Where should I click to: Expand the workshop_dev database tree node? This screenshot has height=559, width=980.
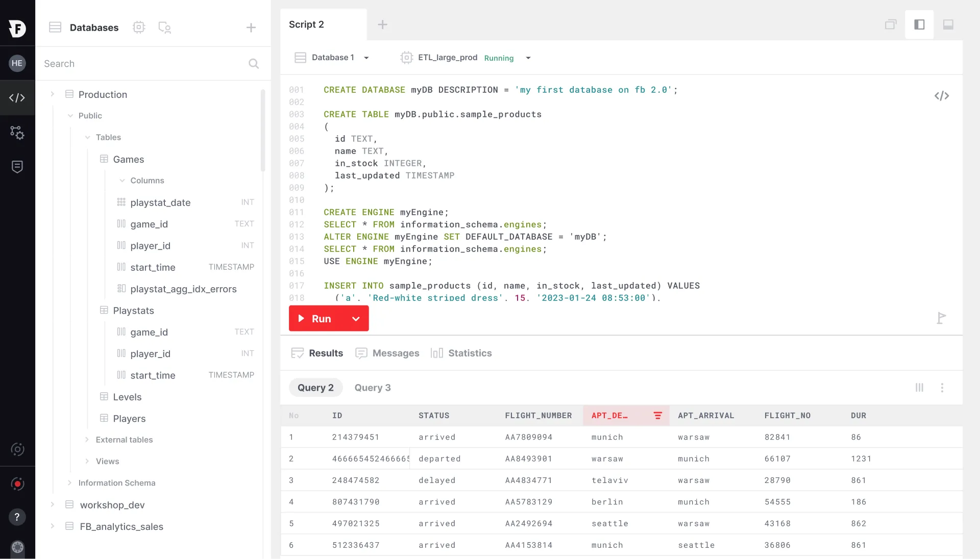(52, 504)
